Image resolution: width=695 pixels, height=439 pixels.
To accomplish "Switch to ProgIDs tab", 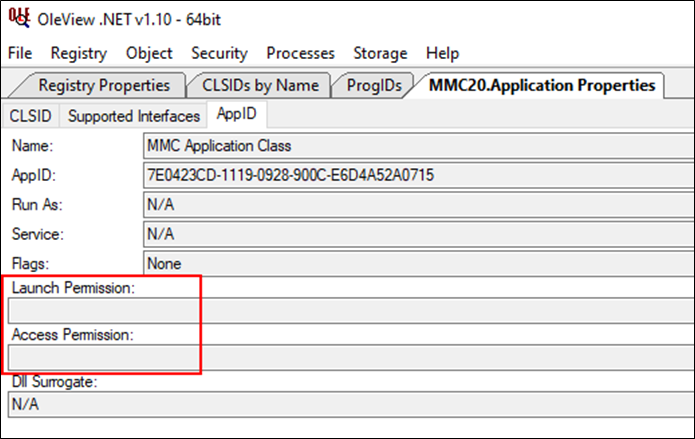I will (374, 85).
